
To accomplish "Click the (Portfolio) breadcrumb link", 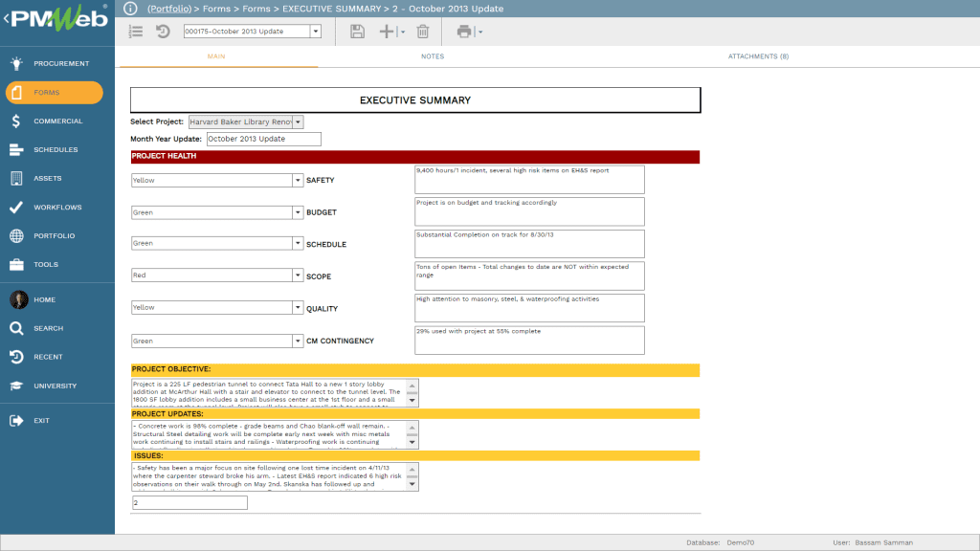I will 169,9.
